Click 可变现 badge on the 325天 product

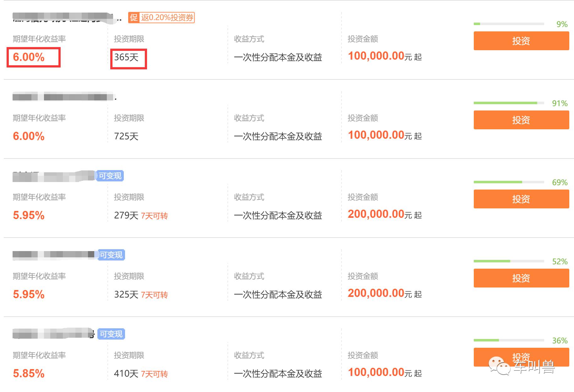point(111,255)
